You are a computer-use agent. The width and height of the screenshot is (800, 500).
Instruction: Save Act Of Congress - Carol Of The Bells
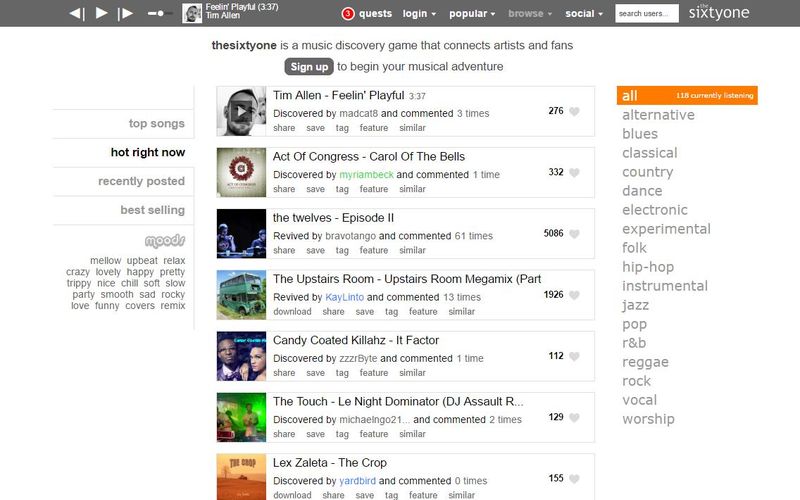point(315,189)
